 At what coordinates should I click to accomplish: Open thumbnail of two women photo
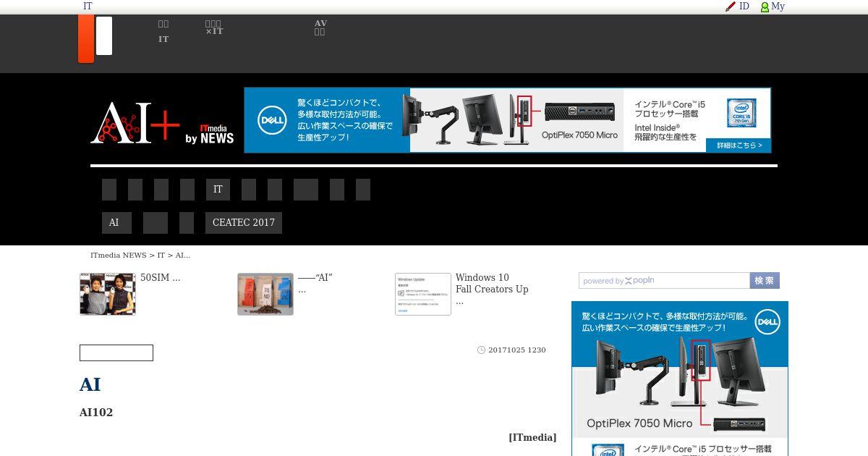(108, 294)
